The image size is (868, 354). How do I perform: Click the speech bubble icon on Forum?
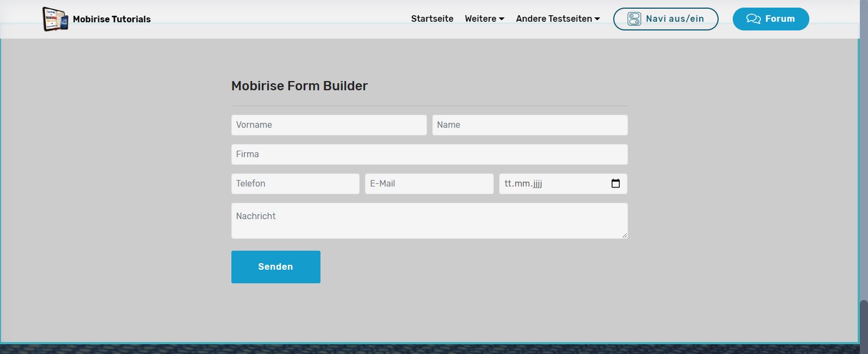tap(753, 19)
